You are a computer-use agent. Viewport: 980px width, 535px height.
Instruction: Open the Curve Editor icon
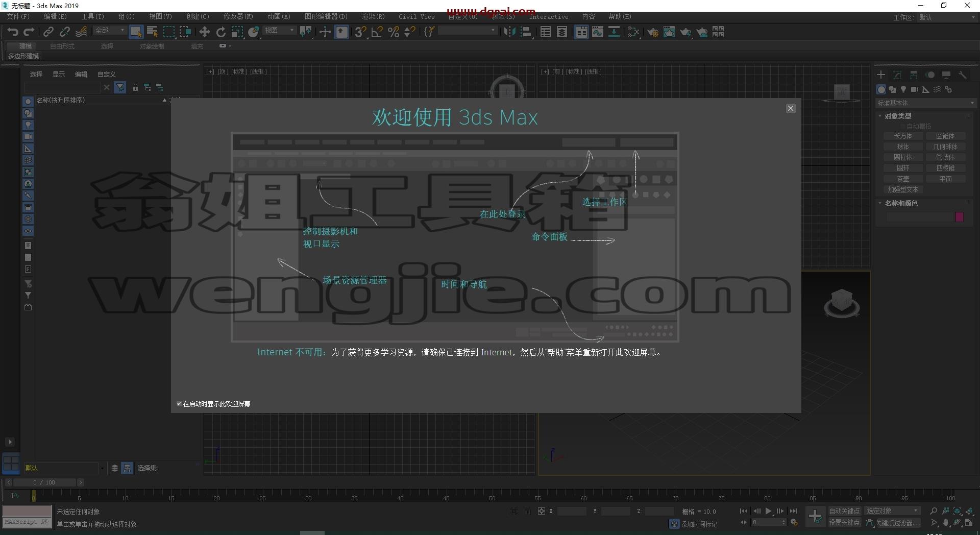pyautogui.click(x=598, y=32)
